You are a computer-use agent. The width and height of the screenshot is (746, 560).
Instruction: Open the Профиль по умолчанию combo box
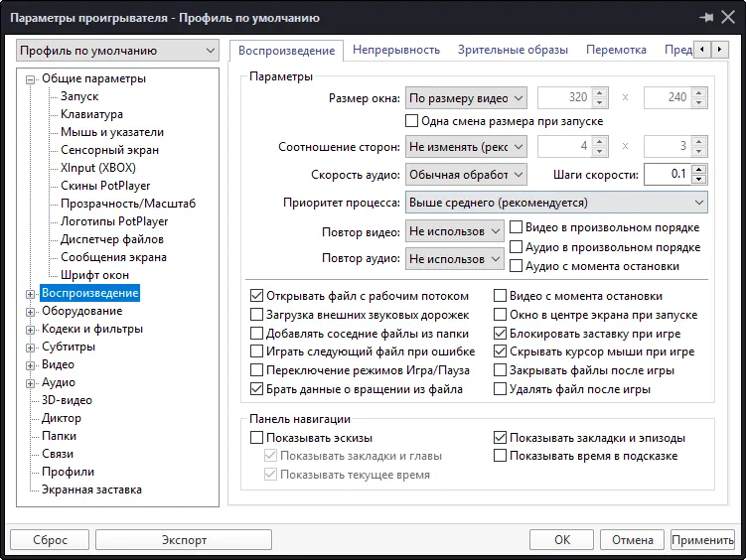tap(117, 51)
